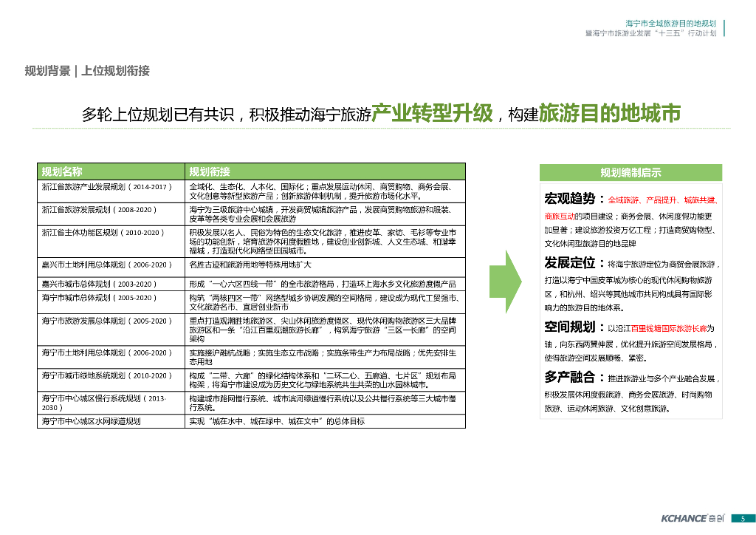Viewport: 756px width, 535px height.
Task: Select the 规划背景 | 上位规划衔接 section title
Action: pyautogui.click(x=87, y=71)
